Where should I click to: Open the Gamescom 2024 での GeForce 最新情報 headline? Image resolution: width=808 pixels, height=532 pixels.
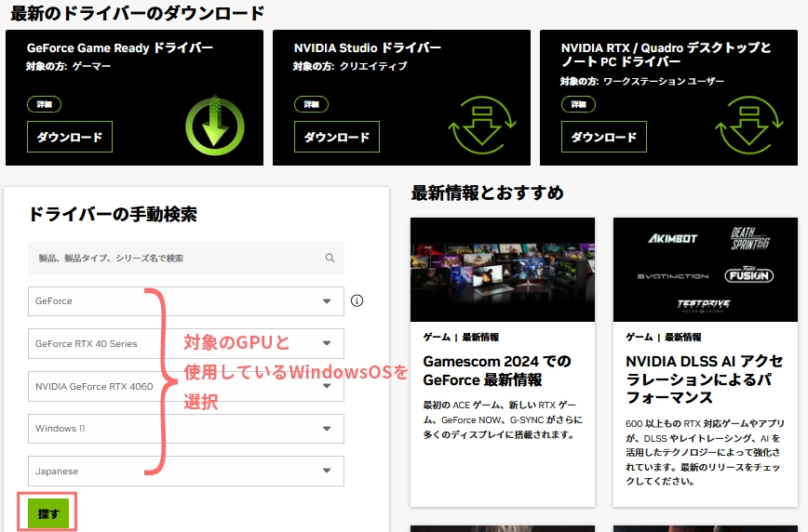point(497,370)
